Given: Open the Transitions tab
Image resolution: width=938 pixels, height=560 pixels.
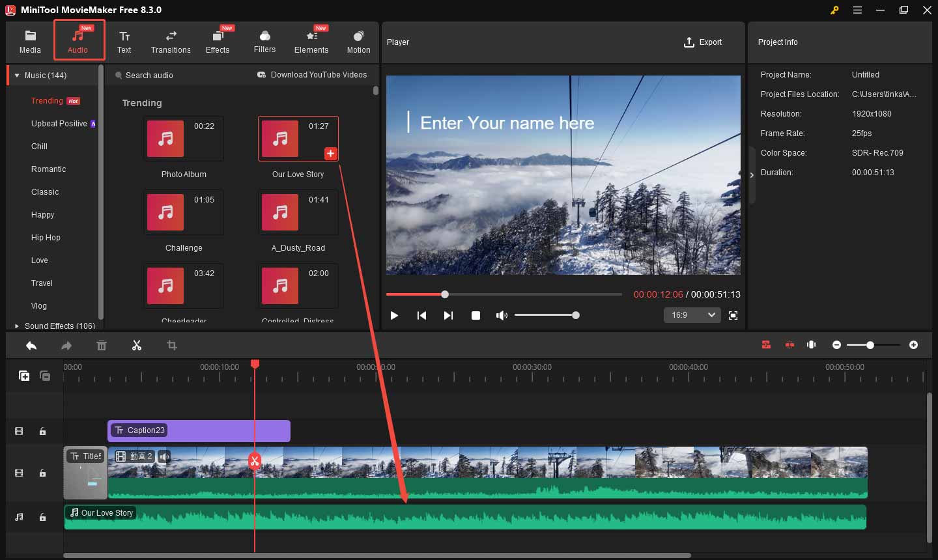Looking at the screenshot, I should tap(171, 41).
